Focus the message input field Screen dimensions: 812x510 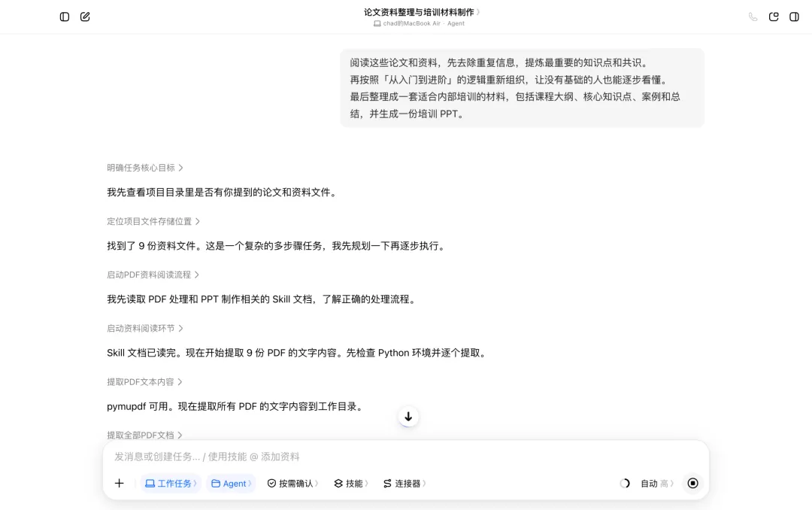pos(405,457)
